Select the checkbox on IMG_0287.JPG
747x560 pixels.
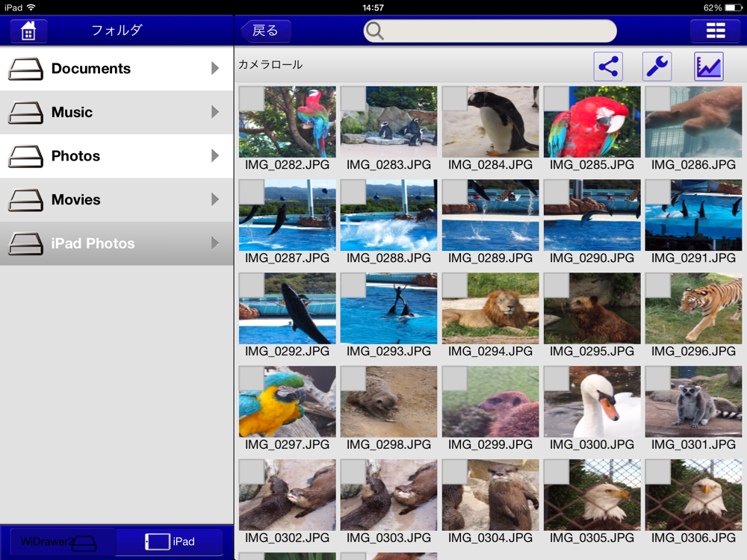click(252, 192)
